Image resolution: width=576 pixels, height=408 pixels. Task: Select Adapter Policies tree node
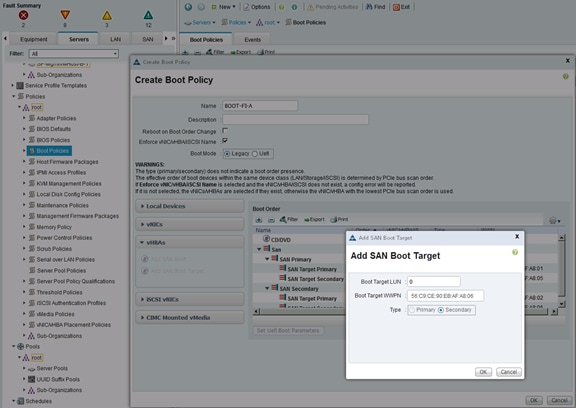pos(56,118)
